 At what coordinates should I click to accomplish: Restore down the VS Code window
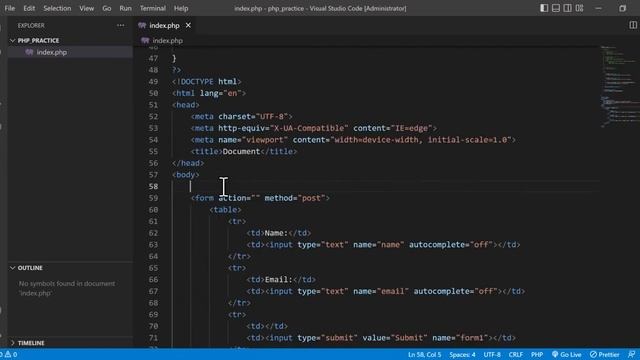pyautogui.click(x=622, y=8)
